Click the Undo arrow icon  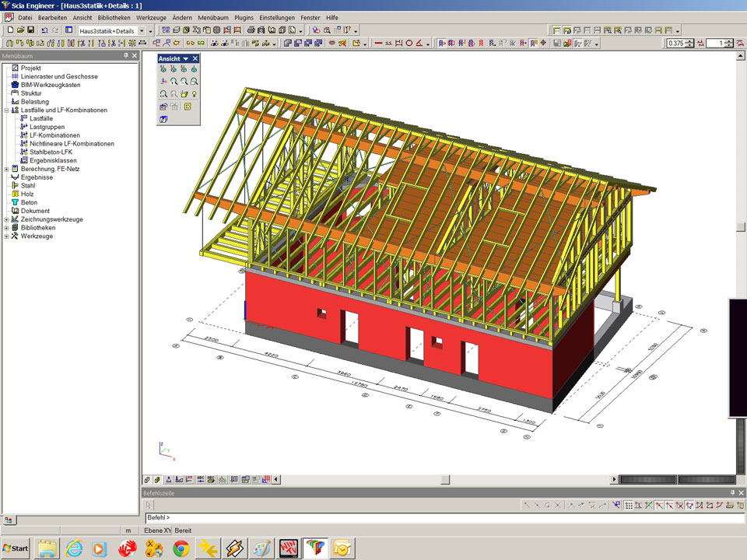[x=44, y=30]
